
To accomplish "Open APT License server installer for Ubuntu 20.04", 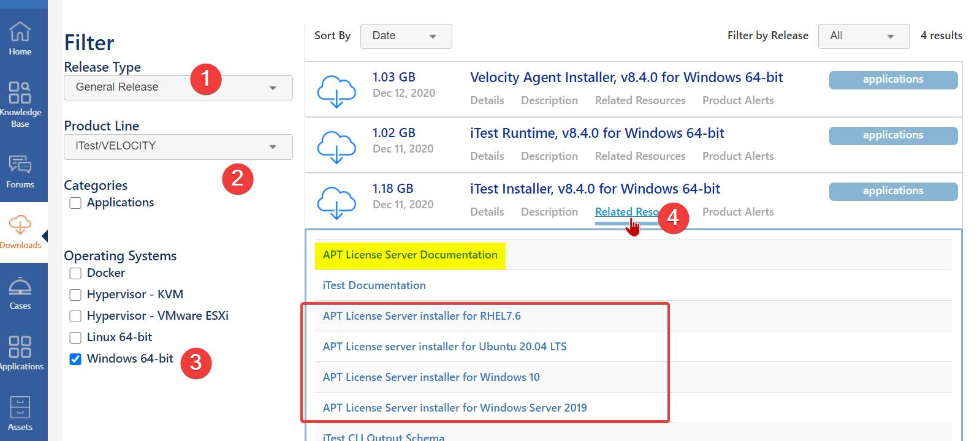I will pos(444,347).
